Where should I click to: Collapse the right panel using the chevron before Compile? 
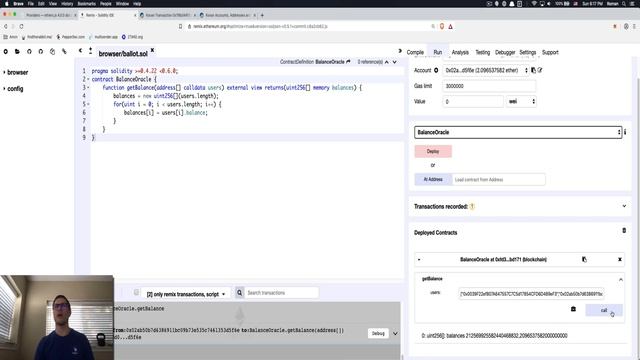[400, 51]
